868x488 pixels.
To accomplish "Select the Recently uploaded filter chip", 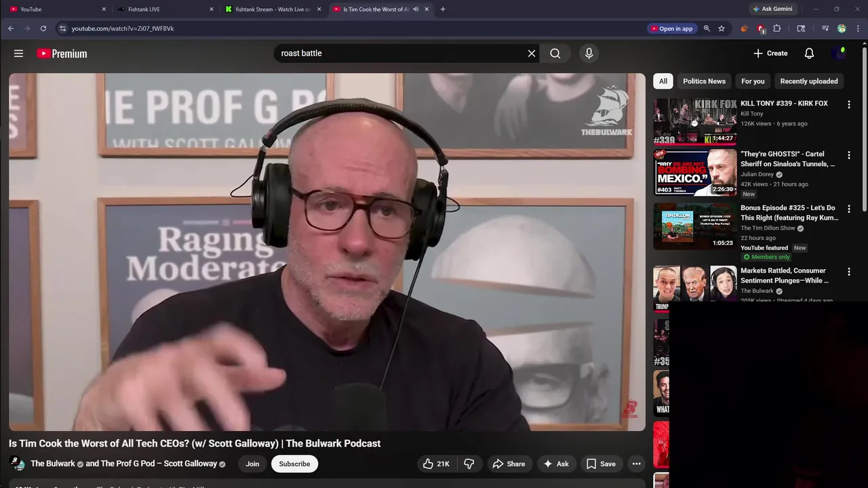I will tap(809, 81).
